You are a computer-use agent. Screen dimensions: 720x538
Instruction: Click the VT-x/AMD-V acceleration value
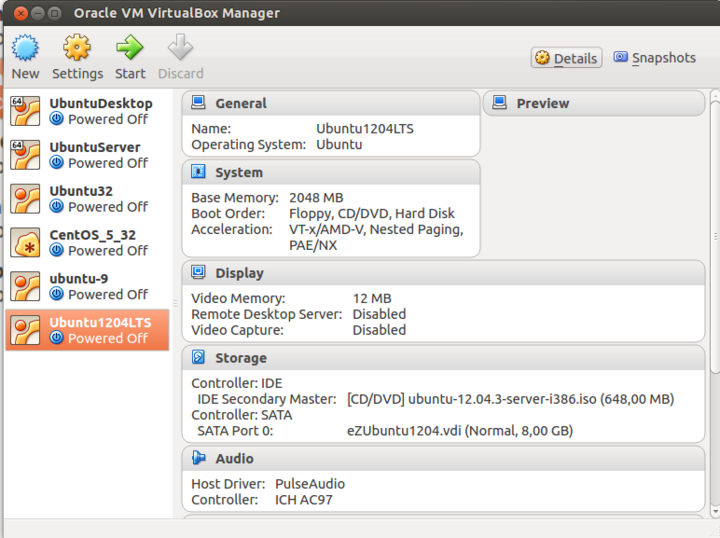[376, 237]
